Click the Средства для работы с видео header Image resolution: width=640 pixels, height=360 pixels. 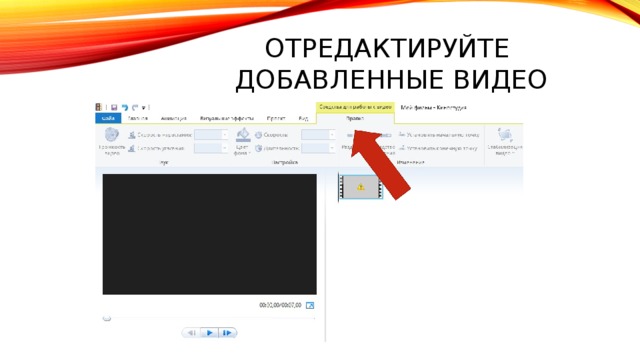[x=356, y=107]
